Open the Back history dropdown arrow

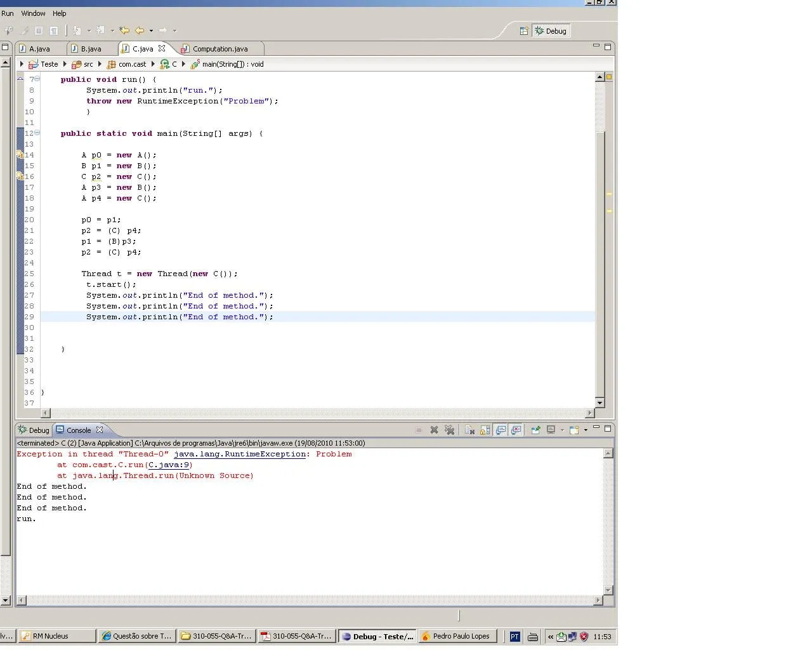151,30
